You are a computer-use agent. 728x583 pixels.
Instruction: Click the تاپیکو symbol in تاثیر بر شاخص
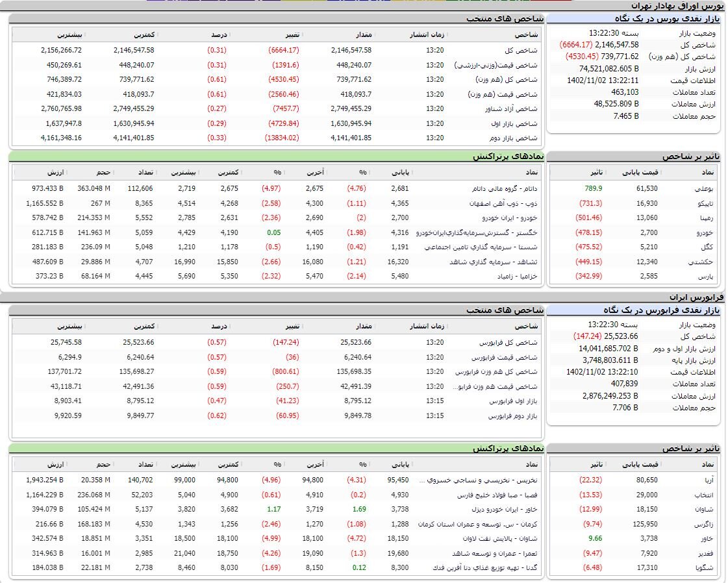pyautogui.click(x=704, y=203)
